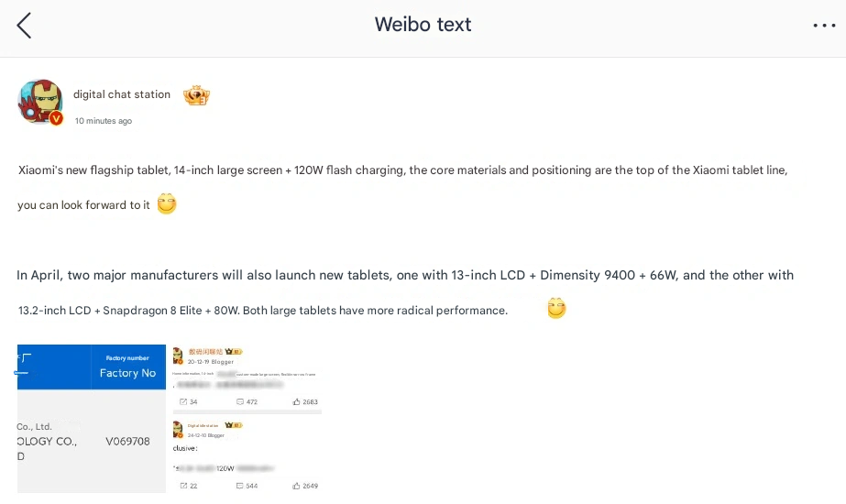The height and width of the screenshot is (504, 846).
Task: Open the three-dot more options menu
Action: [x=824, y=26]
